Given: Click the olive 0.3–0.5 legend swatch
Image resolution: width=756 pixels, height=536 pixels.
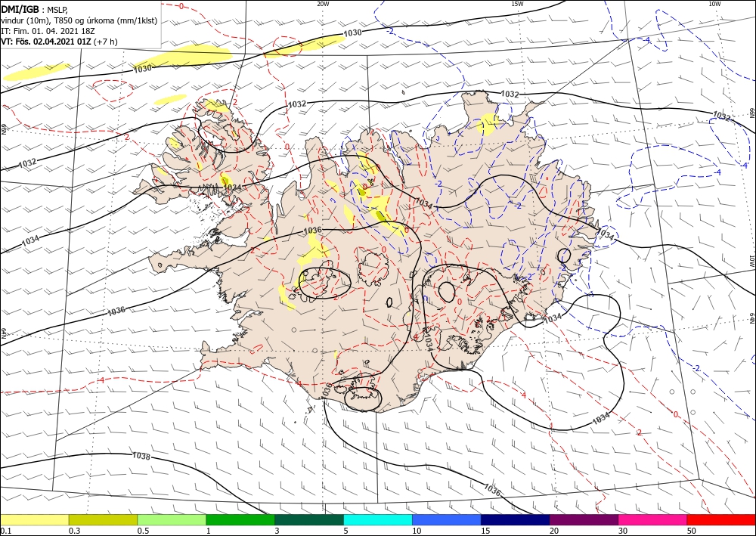Looking at the screenshot, I should click(x=103, y=519).
